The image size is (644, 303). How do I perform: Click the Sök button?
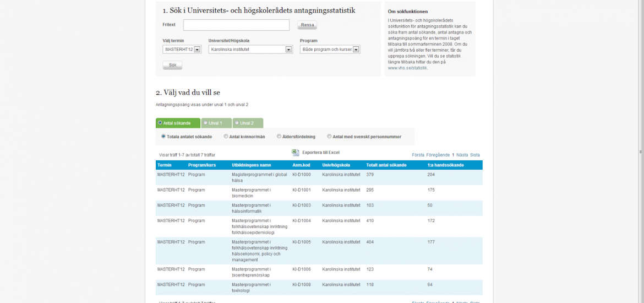(x=172, y=66)
